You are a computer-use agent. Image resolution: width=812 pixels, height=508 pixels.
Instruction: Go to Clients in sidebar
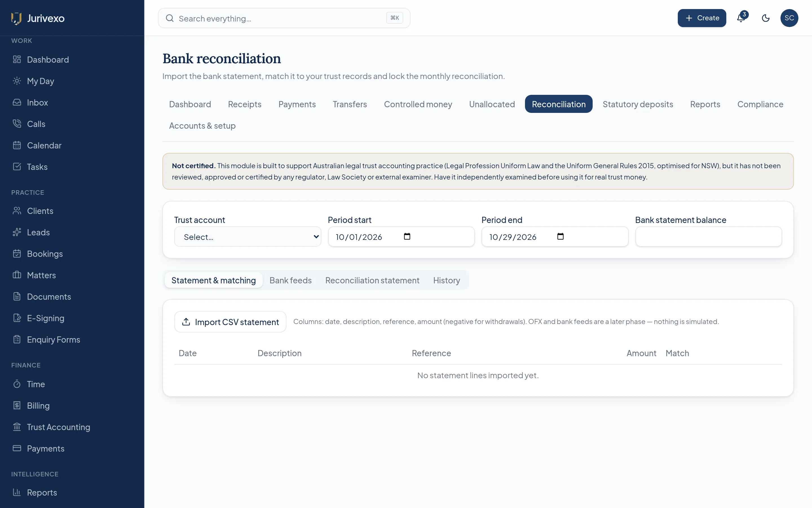[72, 211]
